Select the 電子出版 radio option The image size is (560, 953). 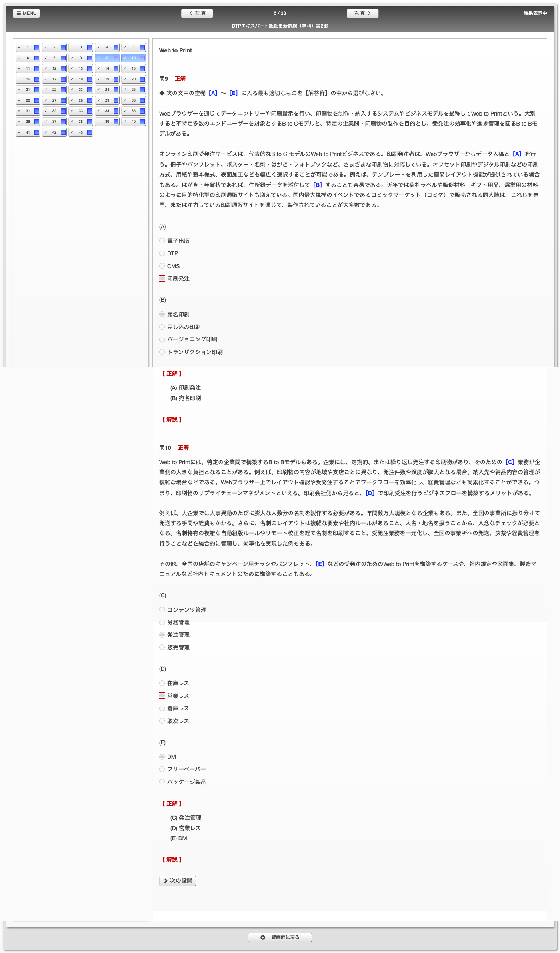point(162,241)
